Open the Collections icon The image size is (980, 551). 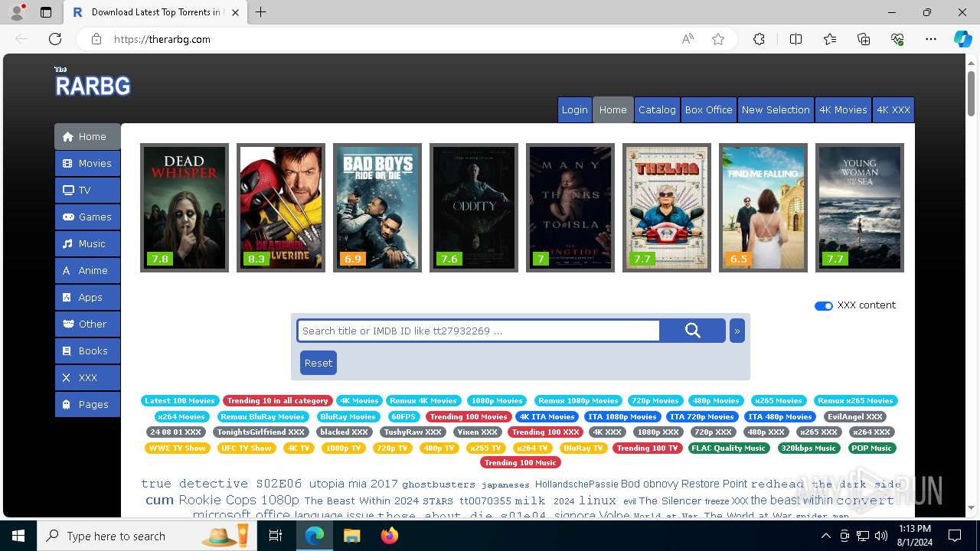click(864, 39)
